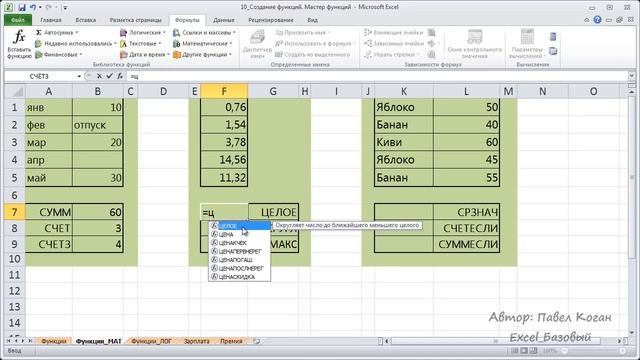Screen dimensions: 640x360
Task: Open the Премия sheet tab
Action: point(231,341)
